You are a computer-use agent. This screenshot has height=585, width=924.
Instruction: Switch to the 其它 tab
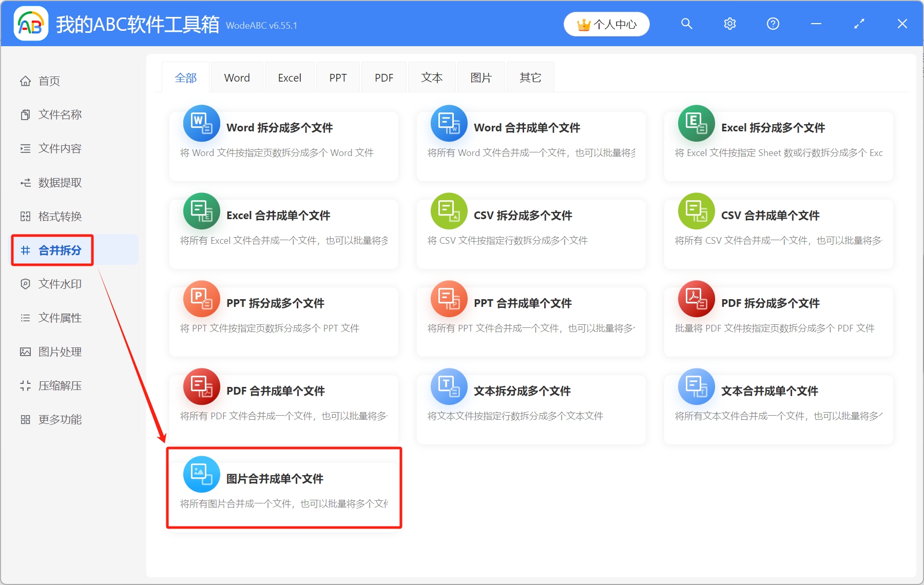click(x=530, y=77)
